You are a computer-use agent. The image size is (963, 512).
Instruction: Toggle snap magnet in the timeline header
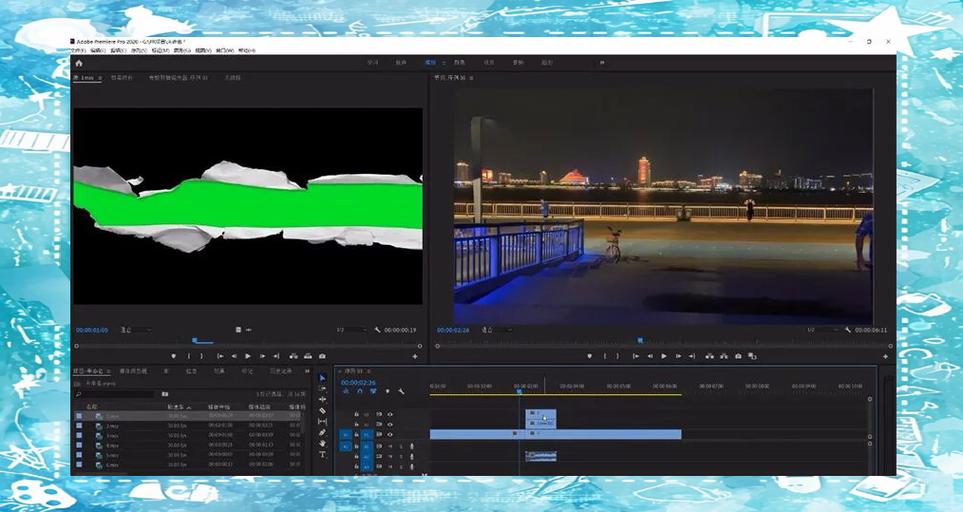(360, 391)
